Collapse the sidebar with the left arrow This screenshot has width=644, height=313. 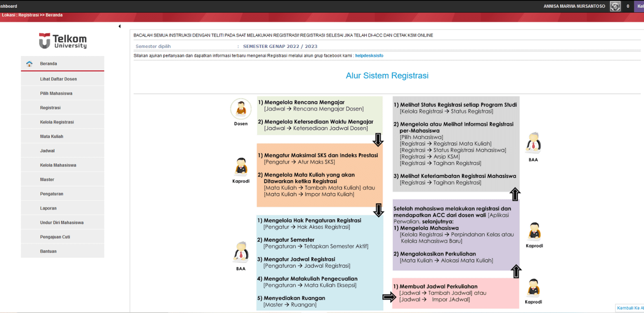pyautogui.click(x=120, y=26)
